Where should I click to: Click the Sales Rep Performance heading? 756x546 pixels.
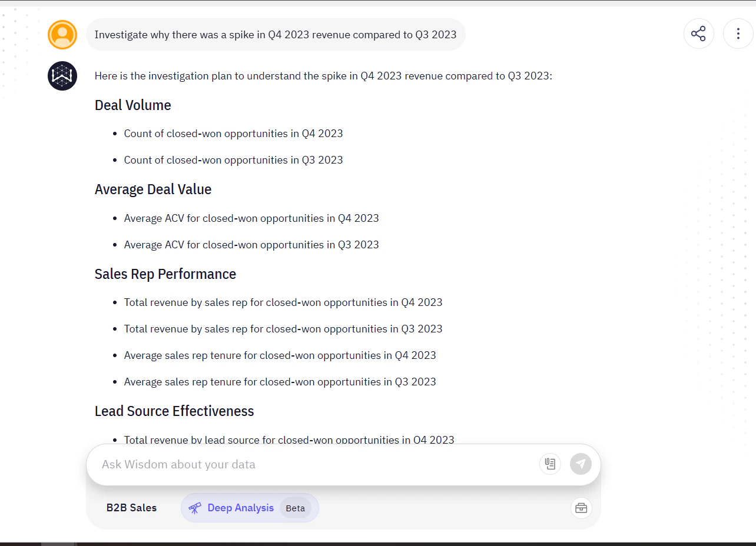(x=165, y=274)
